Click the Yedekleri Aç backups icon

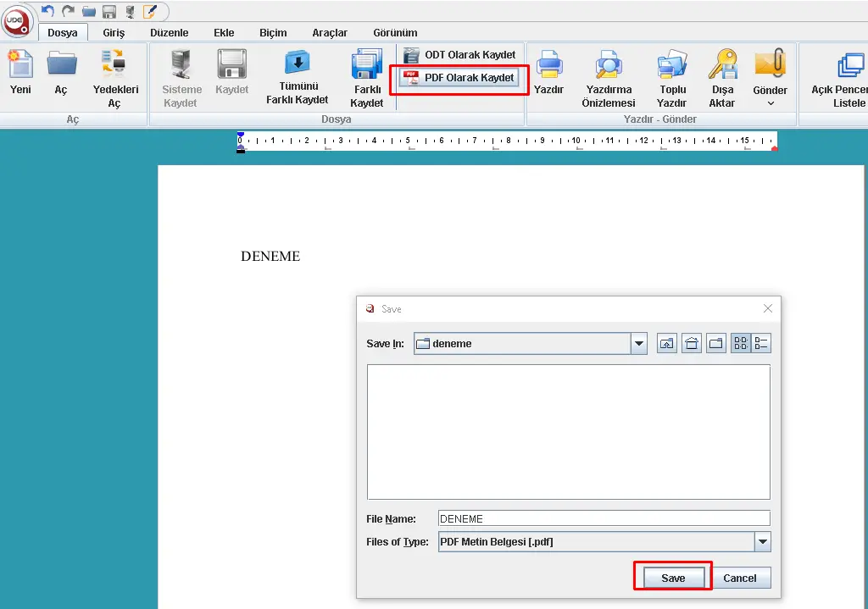114,77
